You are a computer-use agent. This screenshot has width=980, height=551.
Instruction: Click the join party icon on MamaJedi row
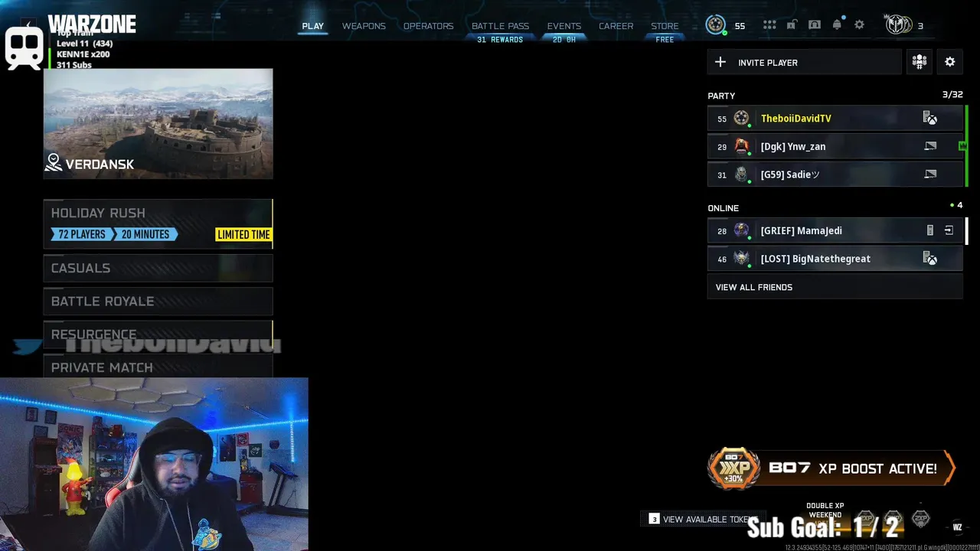coord(949,230)
